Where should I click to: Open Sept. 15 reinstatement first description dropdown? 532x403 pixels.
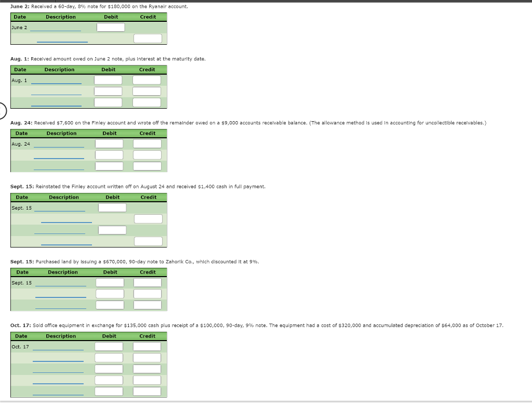[60, 208]
